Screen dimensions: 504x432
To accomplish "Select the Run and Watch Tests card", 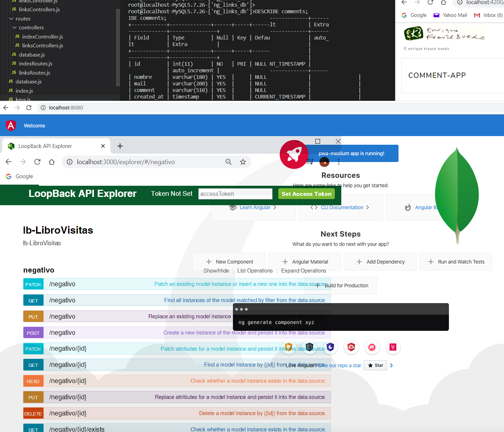I will coord(456,262).
